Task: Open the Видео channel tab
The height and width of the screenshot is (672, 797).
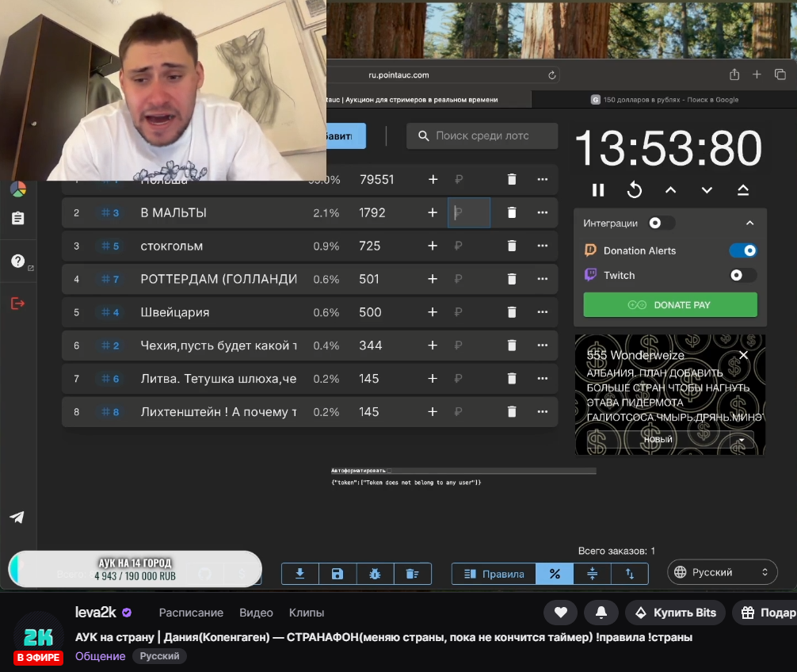Action: pyautogui.click(x=256, y=613)
